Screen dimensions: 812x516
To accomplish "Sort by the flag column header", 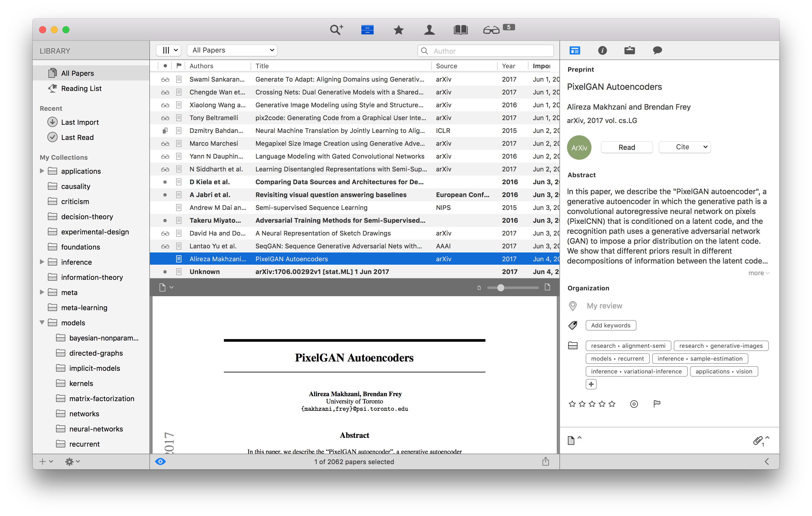I will pos(179,66).
